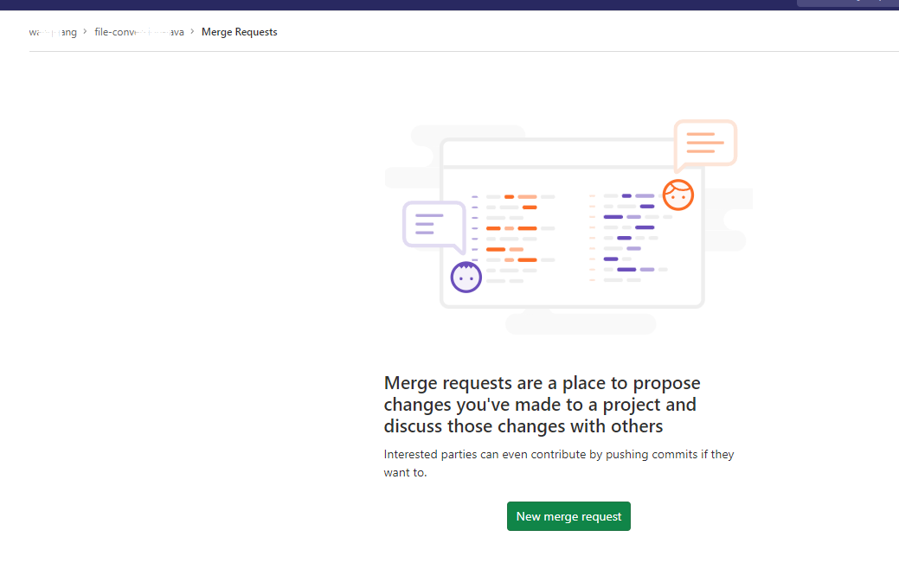The image size is (899, 588).
Task: Open the project breadcrumb link labeled file-converter-java
Action: click(138, 32)
